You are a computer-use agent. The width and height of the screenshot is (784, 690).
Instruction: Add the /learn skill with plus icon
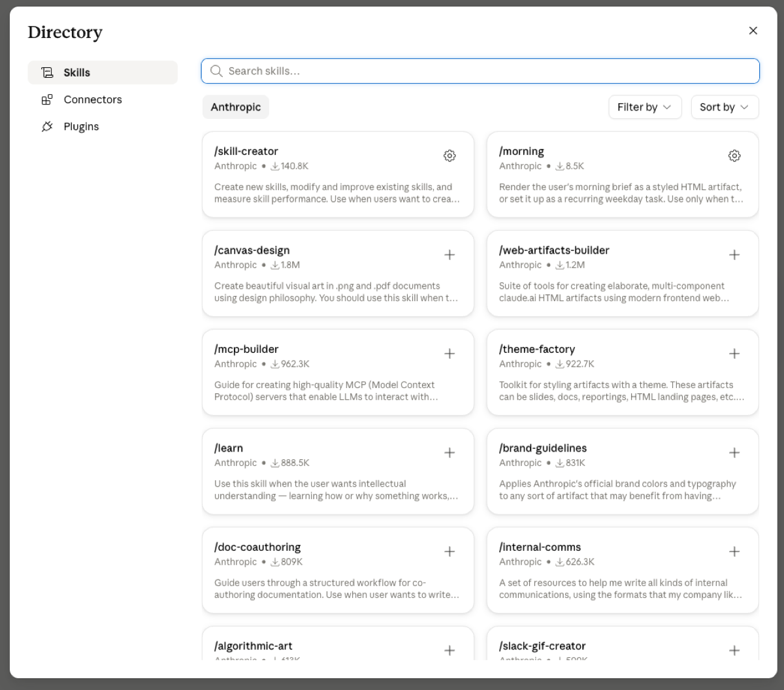coord(449,453)
